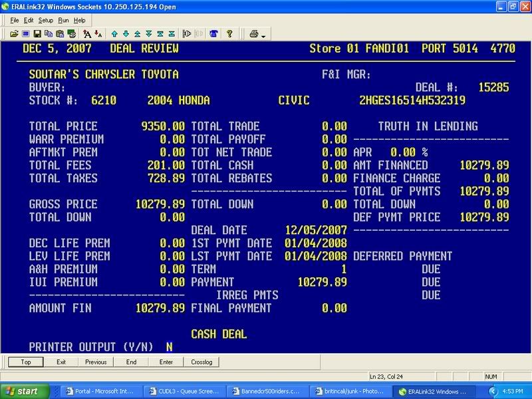
Task: Click the yellow question mark help icon
Action: (229, 33)
